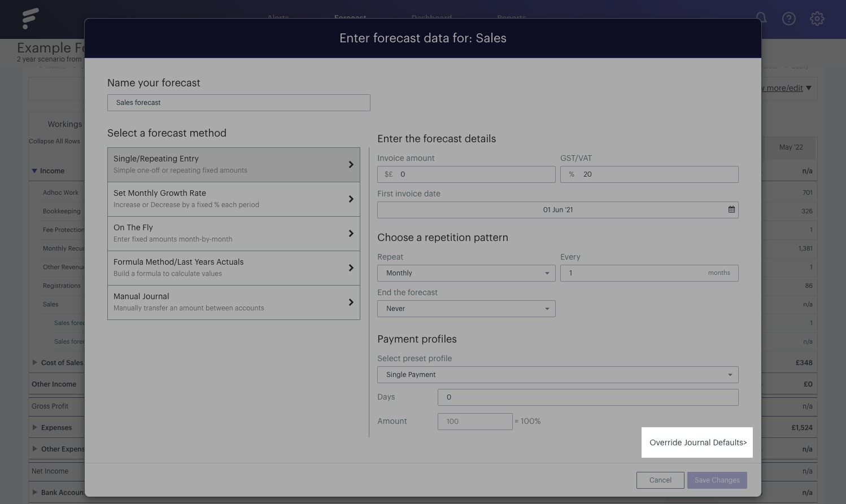Select Single/Repeating Entry forecast method
This screenshot has width=846, height=504.
click(234, 165)
